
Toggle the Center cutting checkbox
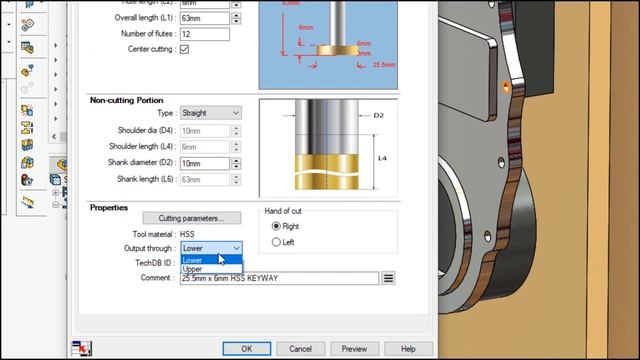184,49
